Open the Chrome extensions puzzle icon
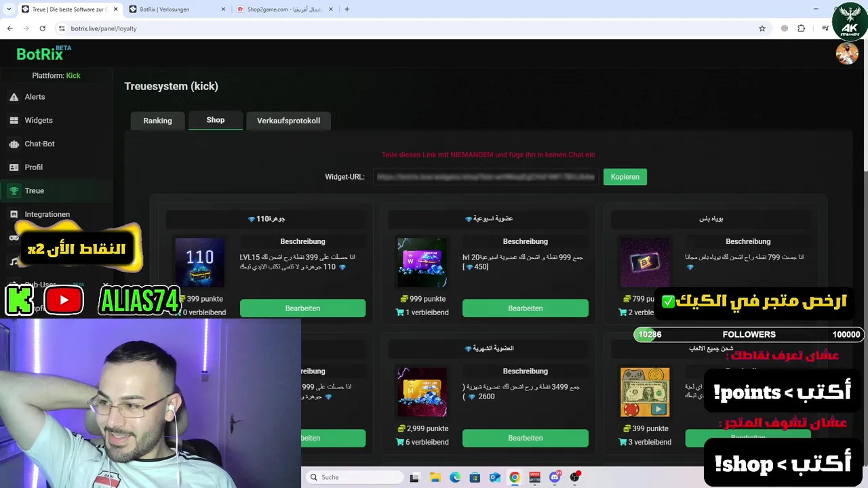 (802, 28)
